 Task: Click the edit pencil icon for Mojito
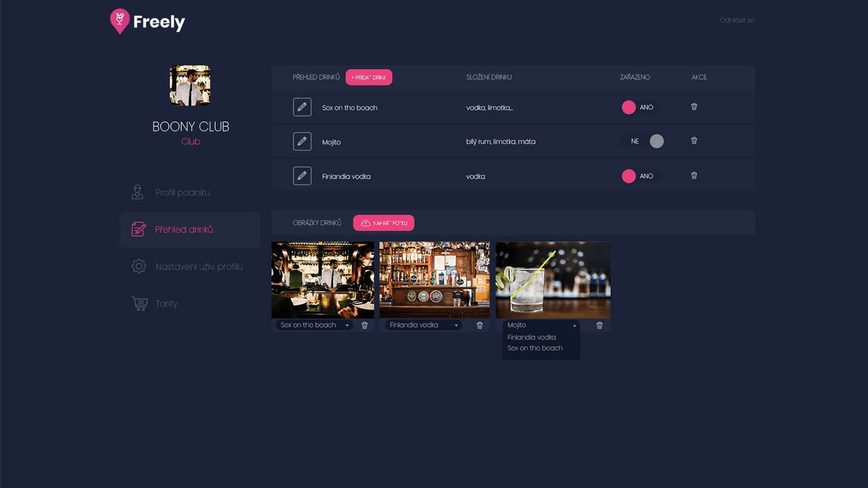click(x=302, y=141)
